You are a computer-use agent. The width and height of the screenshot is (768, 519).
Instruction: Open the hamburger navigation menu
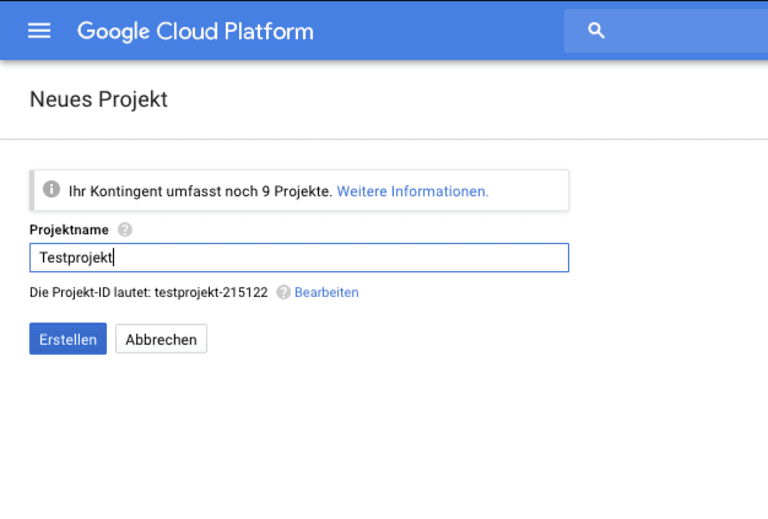pos(39,31)
